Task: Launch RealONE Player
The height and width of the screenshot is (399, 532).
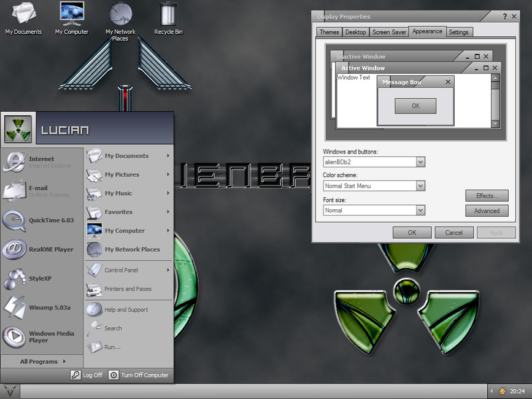Action: click(42, 249)
